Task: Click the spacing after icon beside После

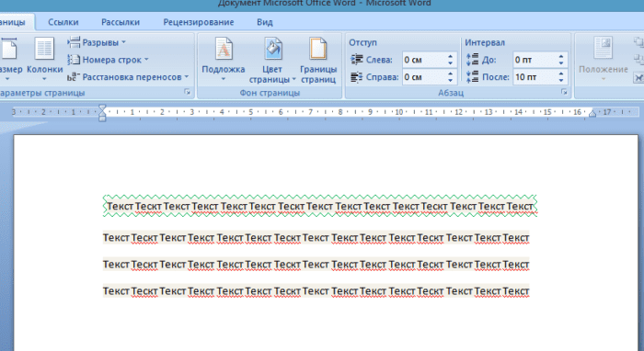Action: click(472, 76)
